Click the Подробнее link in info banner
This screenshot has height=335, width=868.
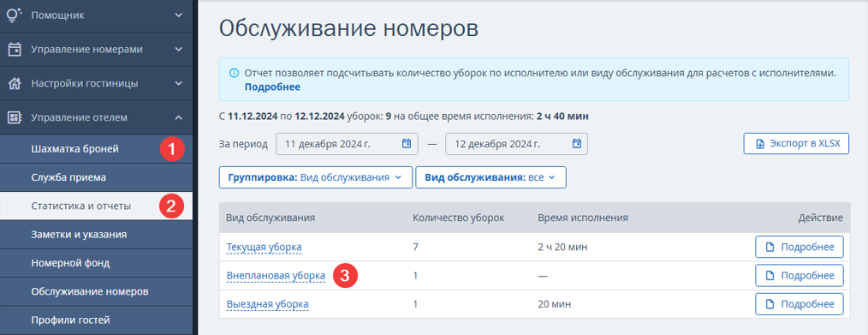pos(272,87)
